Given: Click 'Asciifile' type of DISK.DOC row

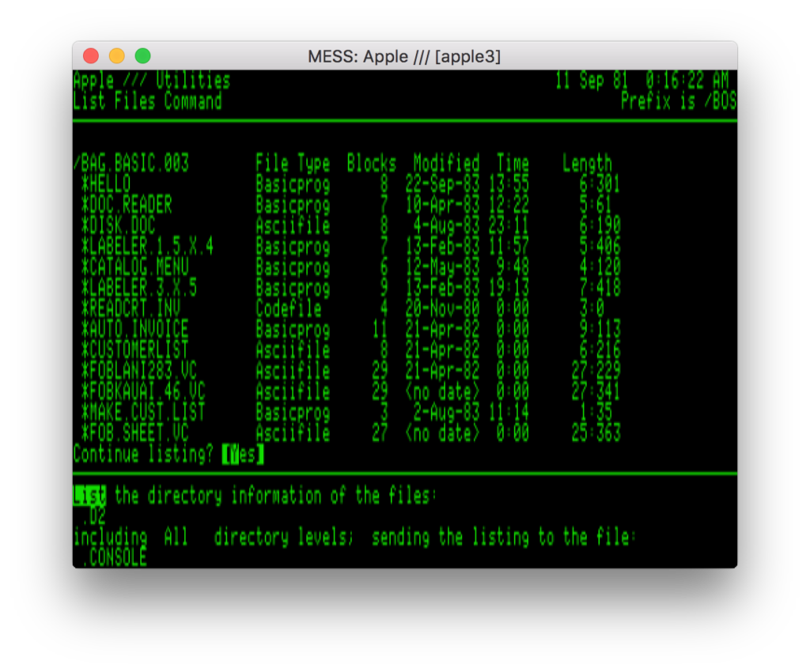Looking at the screenshot, I should (x=293, y=226).
